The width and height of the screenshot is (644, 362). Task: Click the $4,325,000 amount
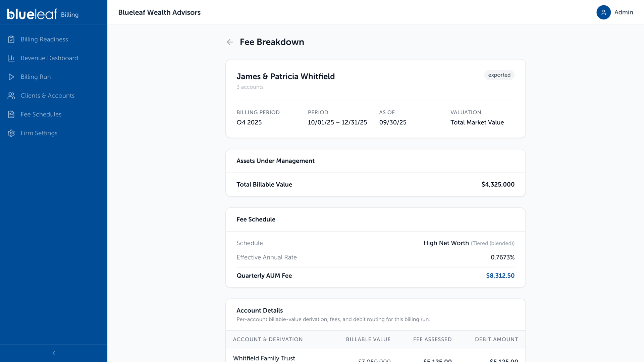[498, 184]
